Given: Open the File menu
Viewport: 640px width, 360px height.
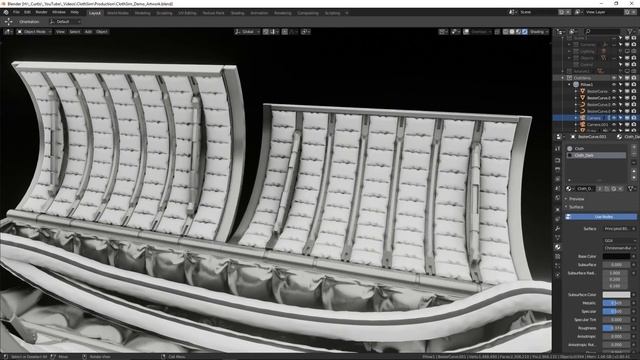Looking at the screenshot, I should 16,13.
